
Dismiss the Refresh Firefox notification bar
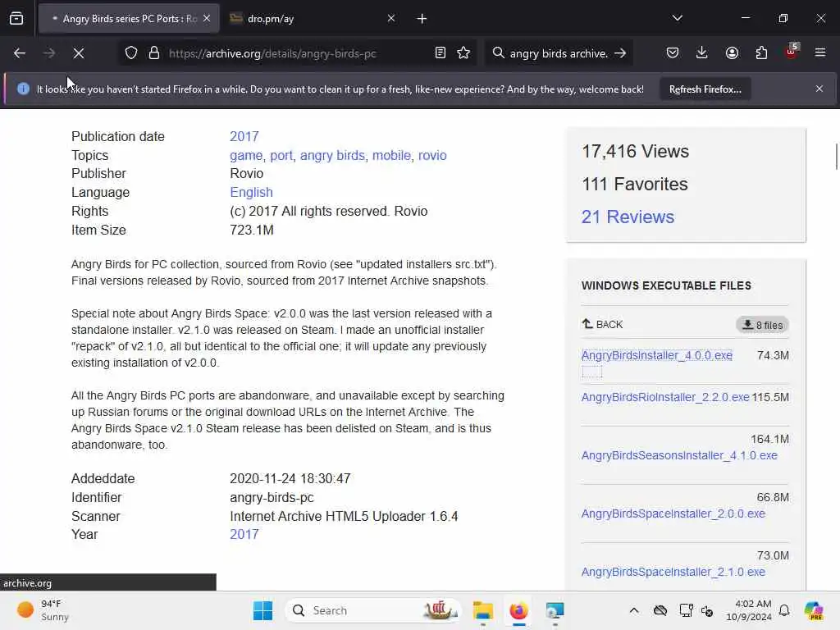pyautogui.click(x=819, y=89)
